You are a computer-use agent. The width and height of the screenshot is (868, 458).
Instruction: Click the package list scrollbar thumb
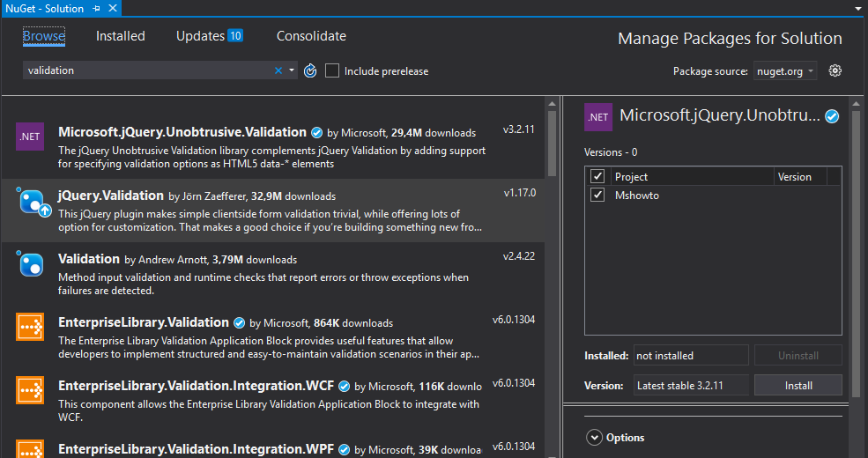[552, 143]
